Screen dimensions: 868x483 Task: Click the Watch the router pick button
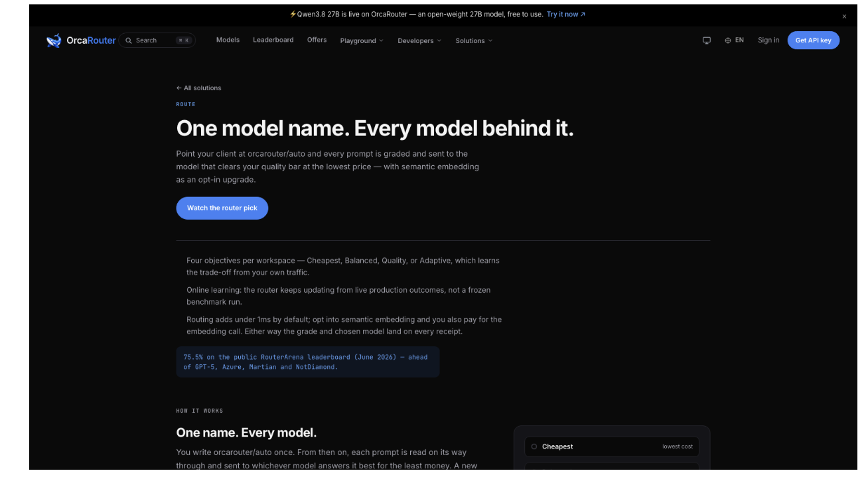(222, 208)
